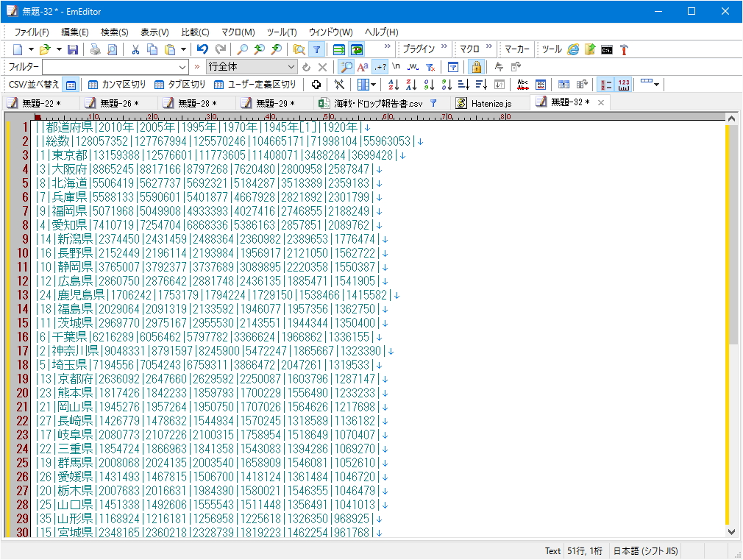The image size is (743, 560).
Task: Toggle the 123 ruler display button
Action: [624, 85]
